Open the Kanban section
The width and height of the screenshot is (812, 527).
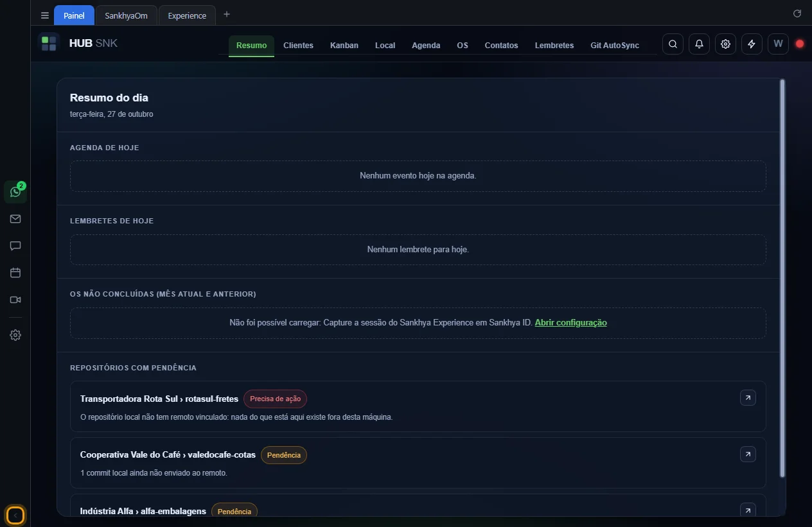pyautogui.click(x=344, y=46)
